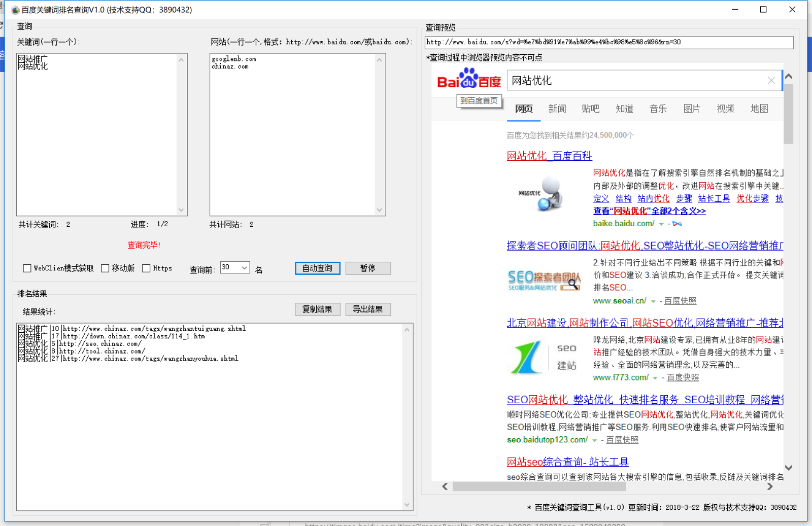Click down arrow of results box scrollbar
Viewport: 812px width, 526px height.
coord(407,505)
